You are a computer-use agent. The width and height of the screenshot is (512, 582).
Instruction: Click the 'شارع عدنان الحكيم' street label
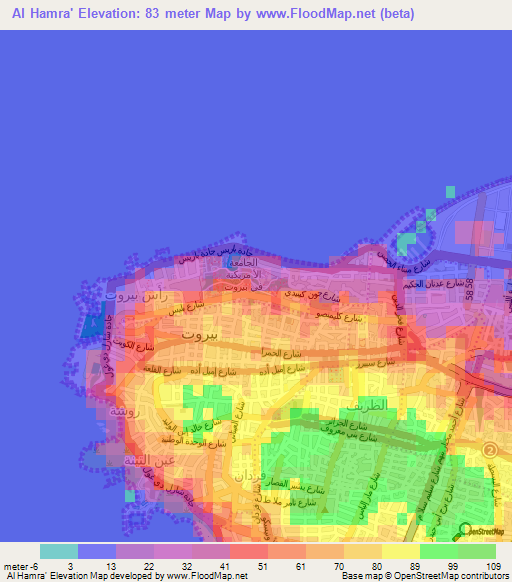(x=434, y=284)
